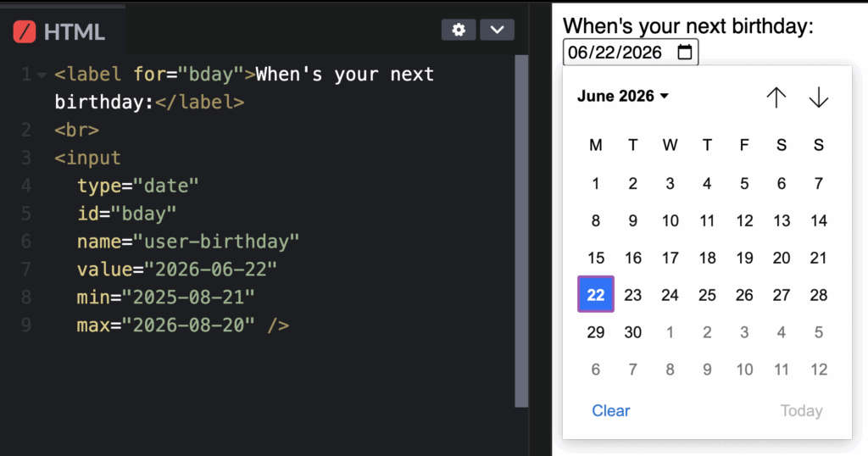Viewport: 868px width, 456px height.
Task: Click the Today button in the date picker
Action: point(801,411)
